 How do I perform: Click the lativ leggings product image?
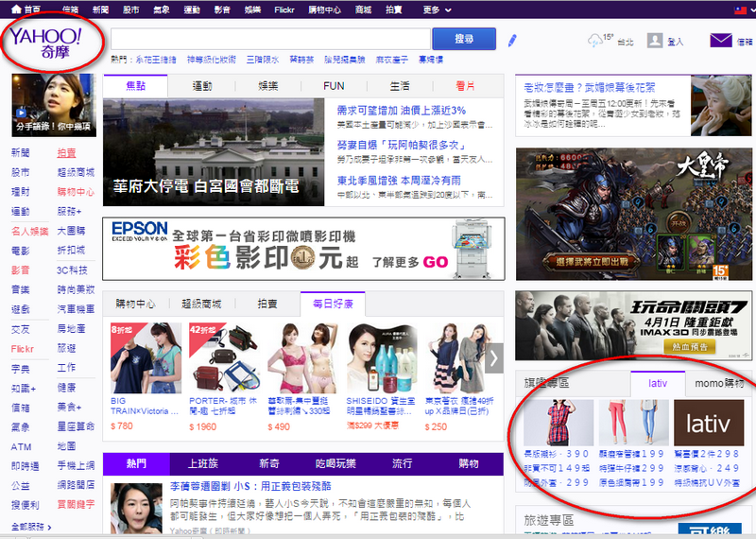pos(633,423)
